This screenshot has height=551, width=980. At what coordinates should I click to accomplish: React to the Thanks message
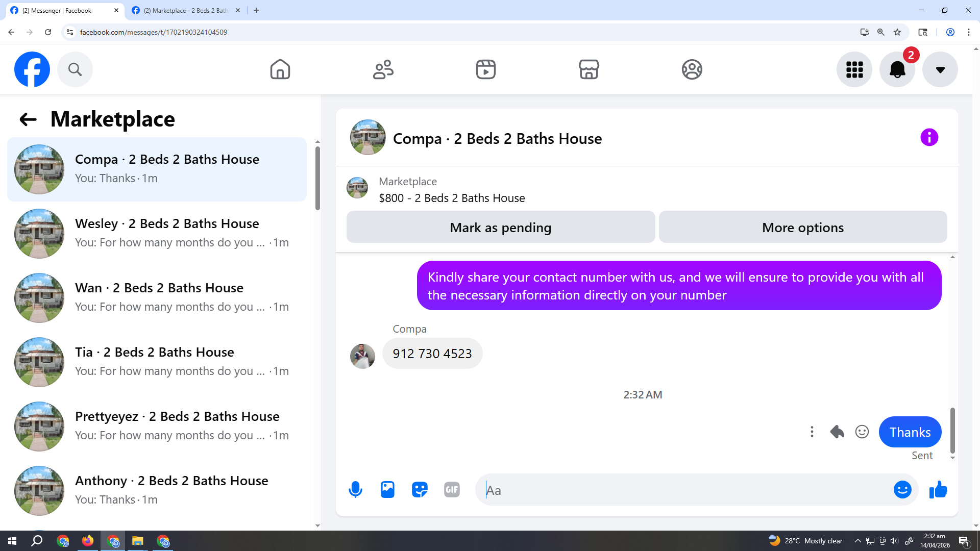tap(862, 432)
